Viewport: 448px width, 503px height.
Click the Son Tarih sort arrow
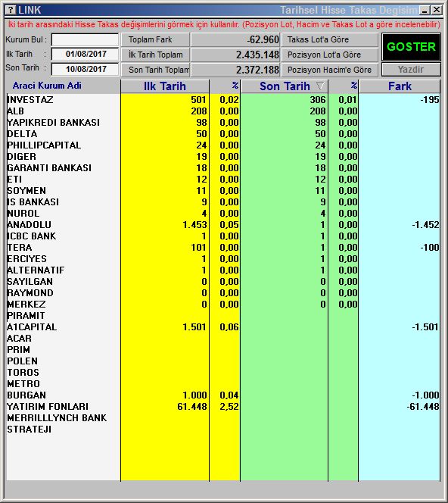coord(320,86)
